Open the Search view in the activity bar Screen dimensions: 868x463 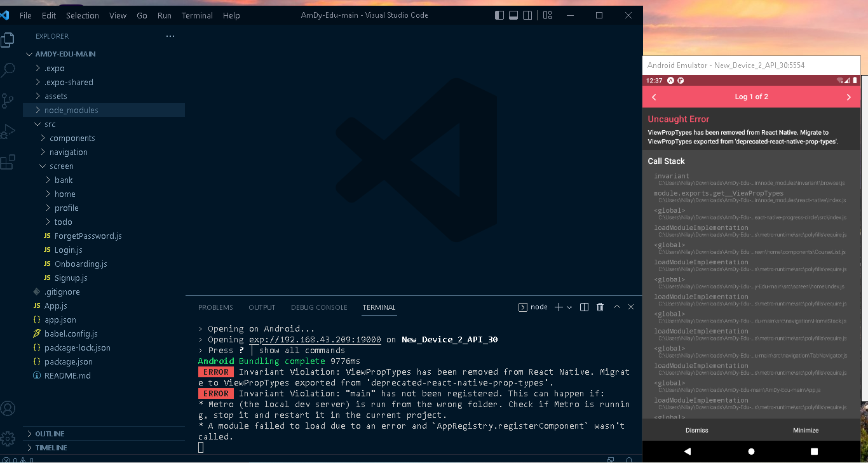[8, 70]
